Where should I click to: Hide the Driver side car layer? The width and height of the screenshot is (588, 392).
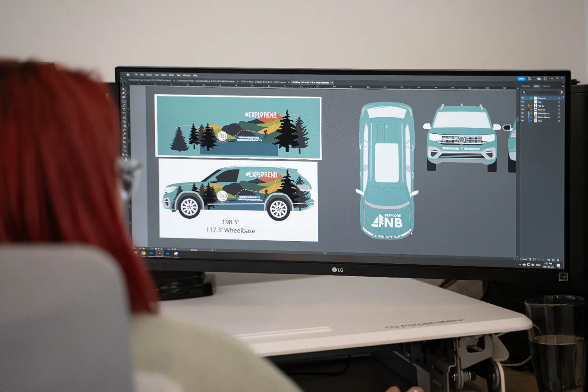pos(523,117)
